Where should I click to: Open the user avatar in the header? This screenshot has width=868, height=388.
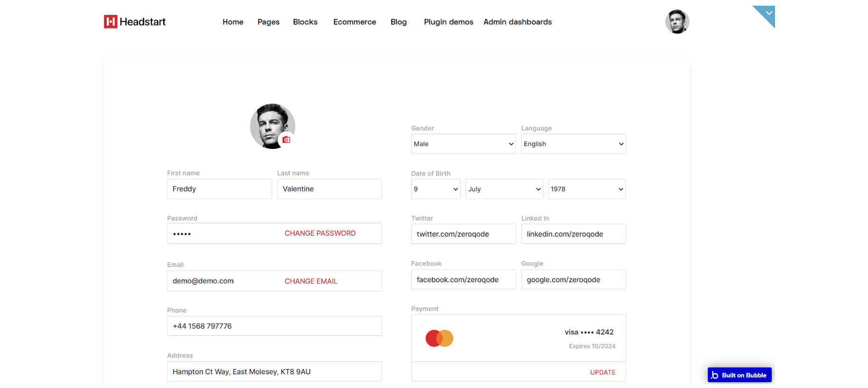[677, 22]
